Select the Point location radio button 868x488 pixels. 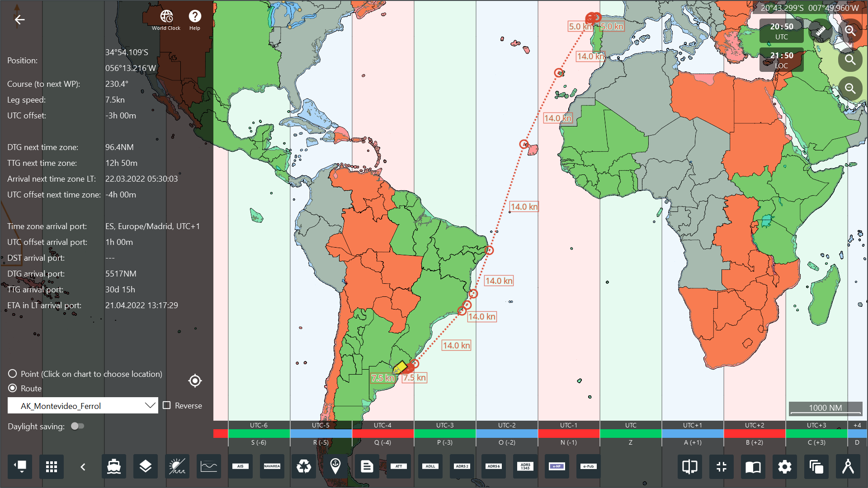12,374
